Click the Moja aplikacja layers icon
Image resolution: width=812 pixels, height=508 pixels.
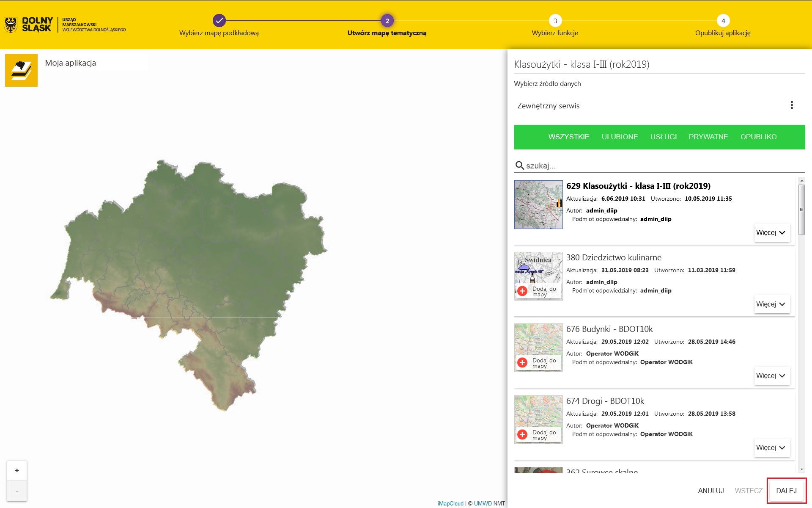[x=21, y=70]
